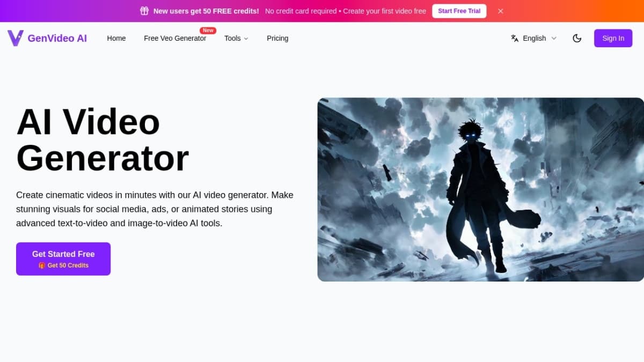Click the gift icon in promo banner
Image resolution: width=644 pixels, height=362 pixels.
(144, 11)
